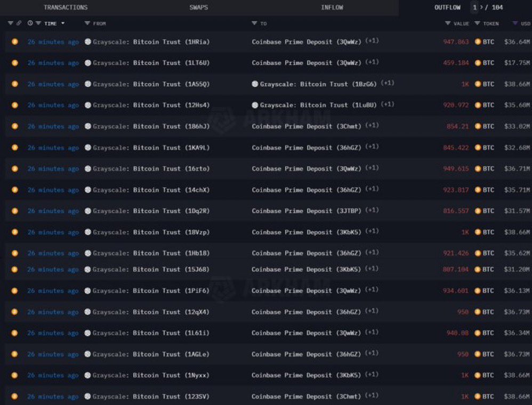Expand (+1) recipients in 15J68 row
This screenshot has width=532, height=405.
(x=372, y=269)
